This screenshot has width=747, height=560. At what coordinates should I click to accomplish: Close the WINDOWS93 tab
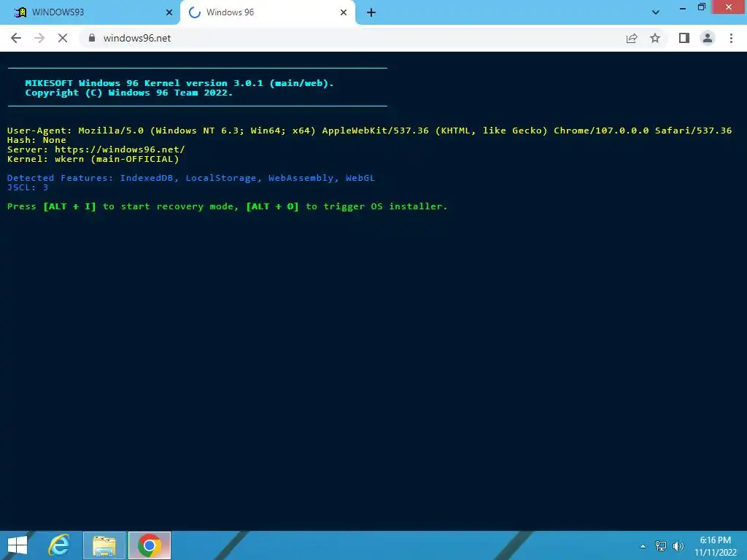click(x=169, y=12)
